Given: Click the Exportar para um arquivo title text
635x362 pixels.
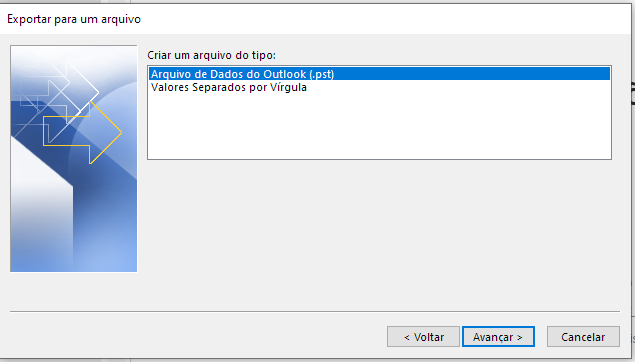Looking at the screenshot, I should click(74, 19).
